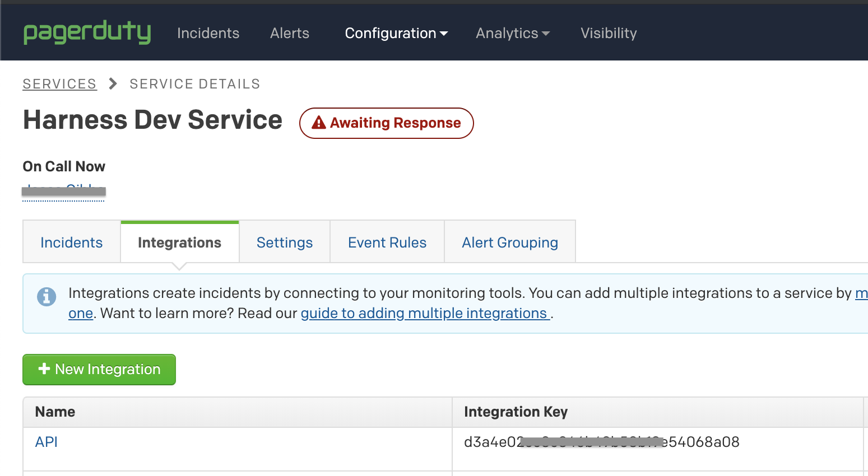Open Visibility in the navigation bar

point(609,33)
